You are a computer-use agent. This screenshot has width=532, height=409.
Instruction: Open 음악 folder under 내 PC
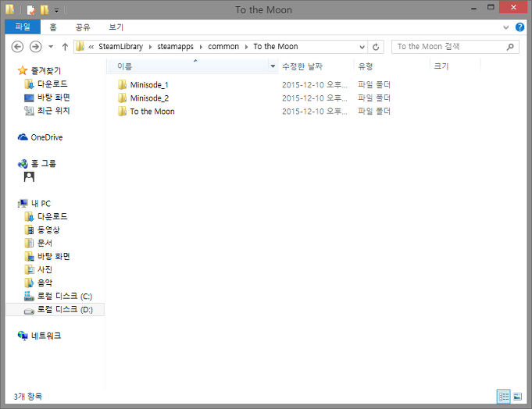point(45,283)
